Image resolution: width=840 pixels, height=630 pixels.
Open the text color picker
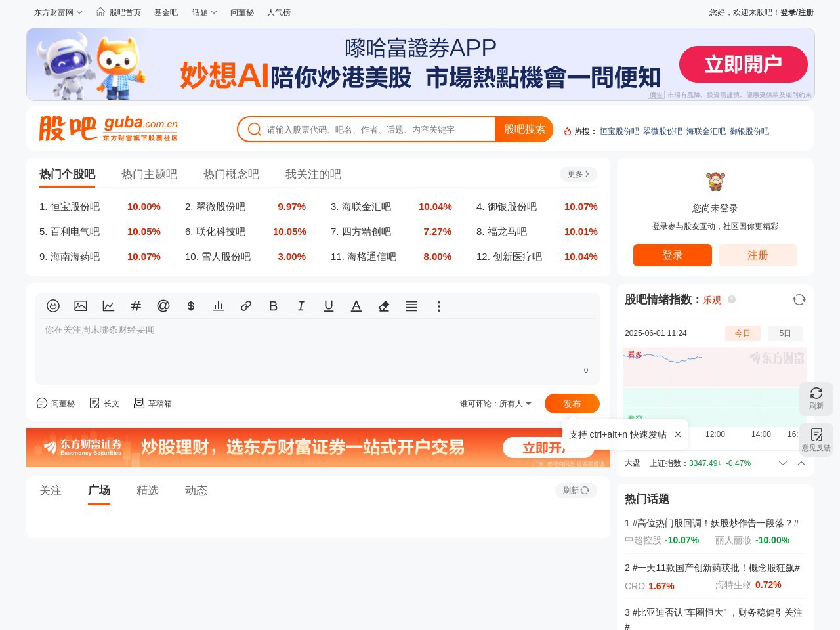click(356, 306)
